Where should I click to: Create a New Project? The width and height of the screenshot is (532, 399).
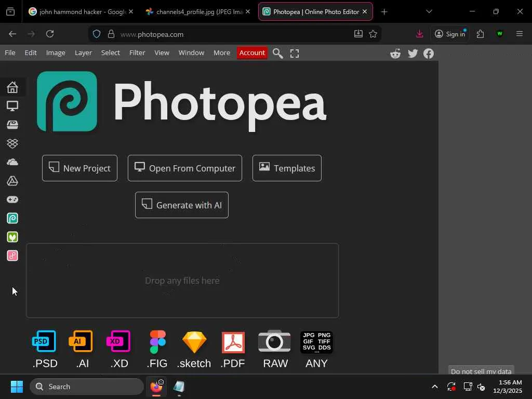pos(79,168)
